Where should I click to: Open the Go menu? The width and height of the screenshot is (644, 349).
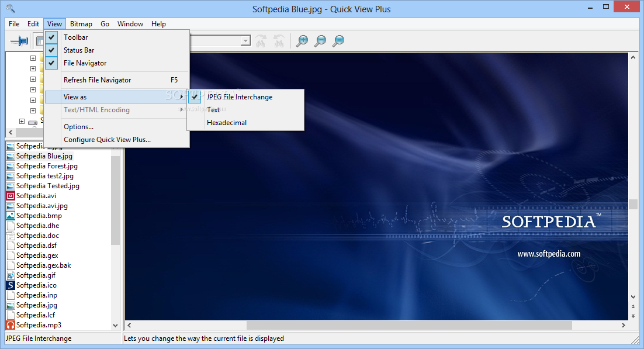(105, 24)
